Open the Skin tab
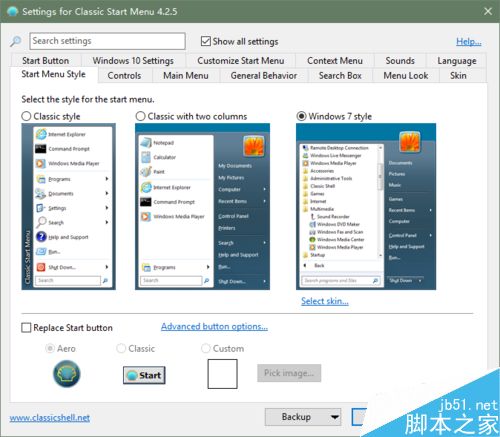500x437 pixels. (x=458, y=76)
